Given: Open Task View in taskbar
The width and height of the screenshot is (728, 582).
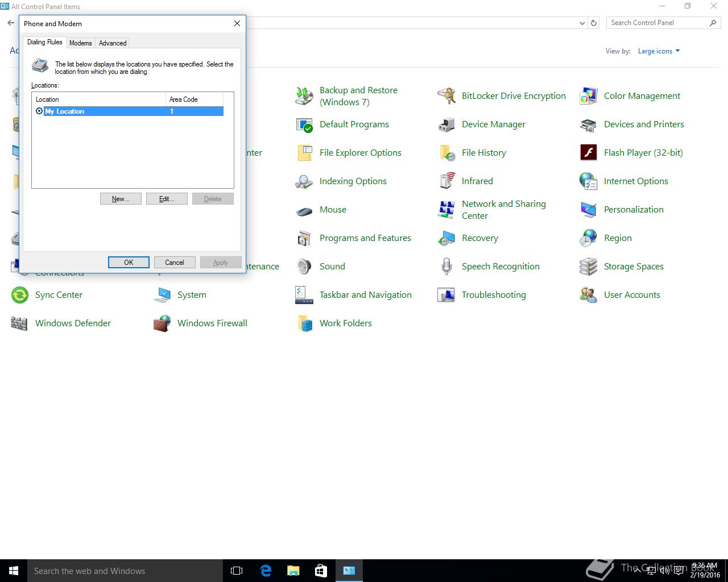Looking at the screenshot, I should (237, 571).
